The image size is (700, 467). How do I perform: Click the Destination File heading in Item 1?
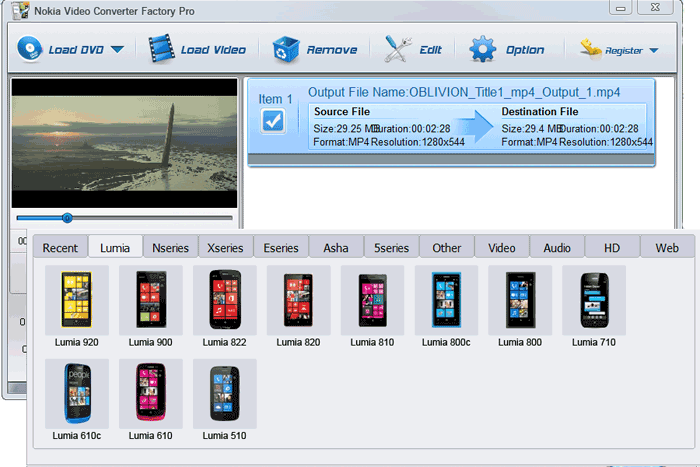tap(540, 112)
